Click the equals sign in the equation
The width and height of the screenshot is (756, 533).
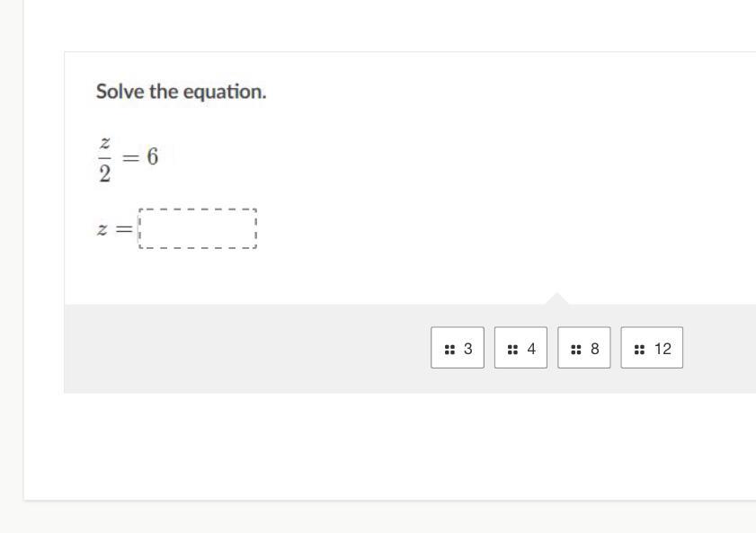pos(131,157)
